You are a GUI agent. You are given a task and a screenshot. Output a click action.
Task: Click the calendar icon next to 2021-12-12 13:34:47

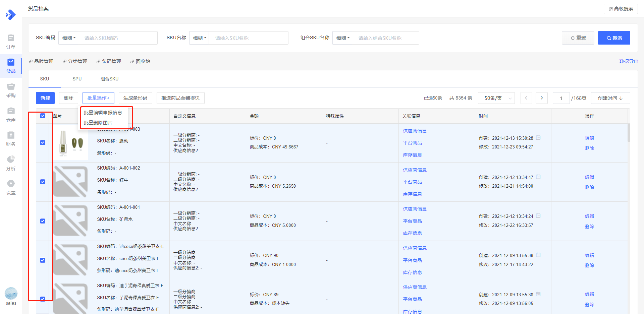(538, 177)
